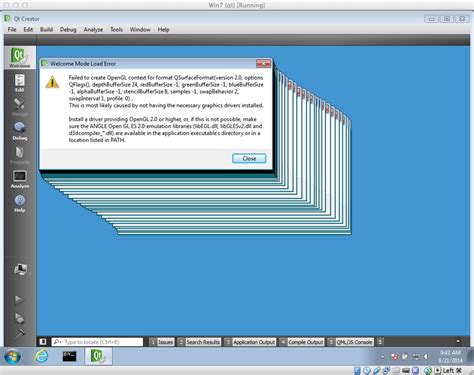Screen dimensions: 474x375
Task: Open Projects mode in sidebar
Action: pyautogui.click(x=20, y=154)
